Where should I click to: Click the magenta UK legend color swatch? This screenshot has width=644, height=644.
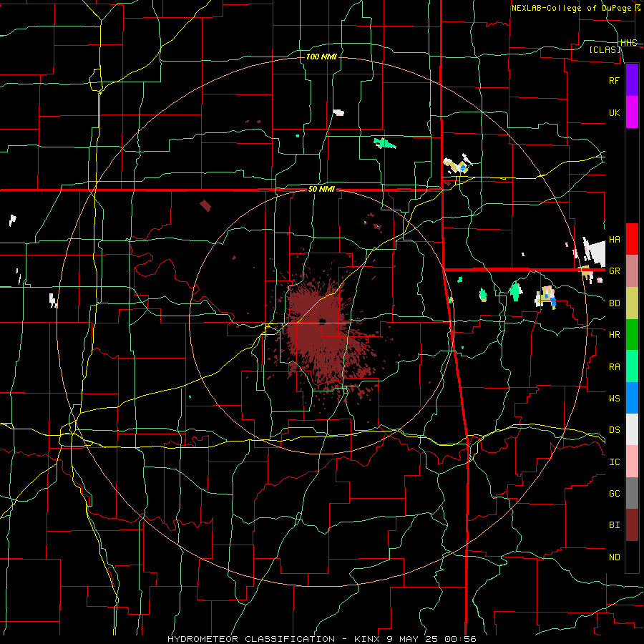pos(632,112)
